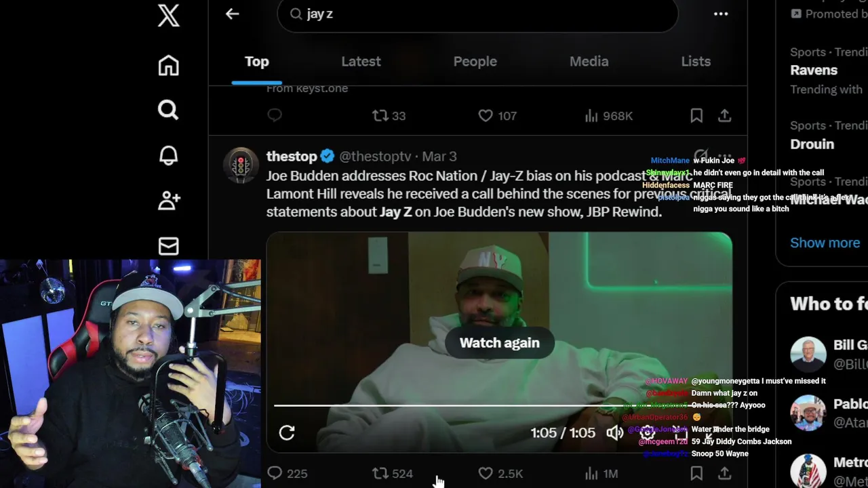
Task: Open Notifications bell icon
Action: pos(168,155)
